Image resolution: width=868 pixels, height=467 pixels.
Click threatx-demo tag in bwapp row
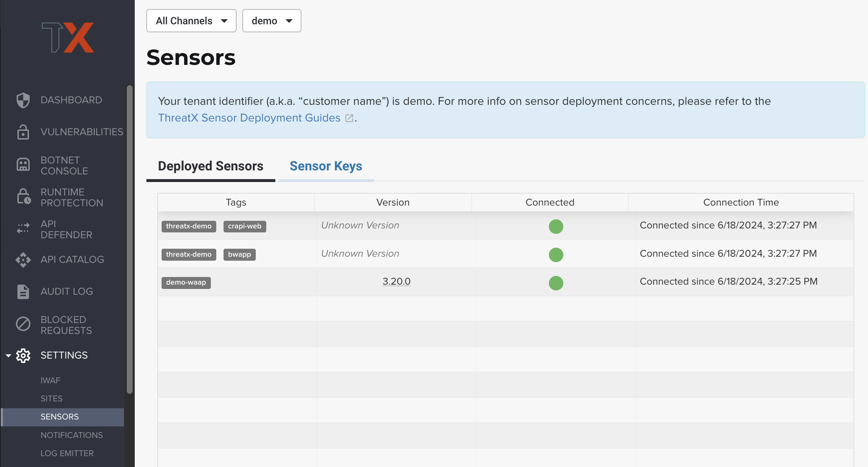point(189,255)
